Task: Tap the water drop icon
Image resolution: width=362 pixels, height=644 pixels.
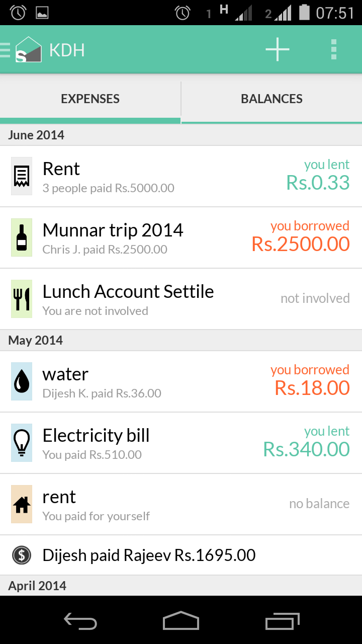Action: point(22,381)
